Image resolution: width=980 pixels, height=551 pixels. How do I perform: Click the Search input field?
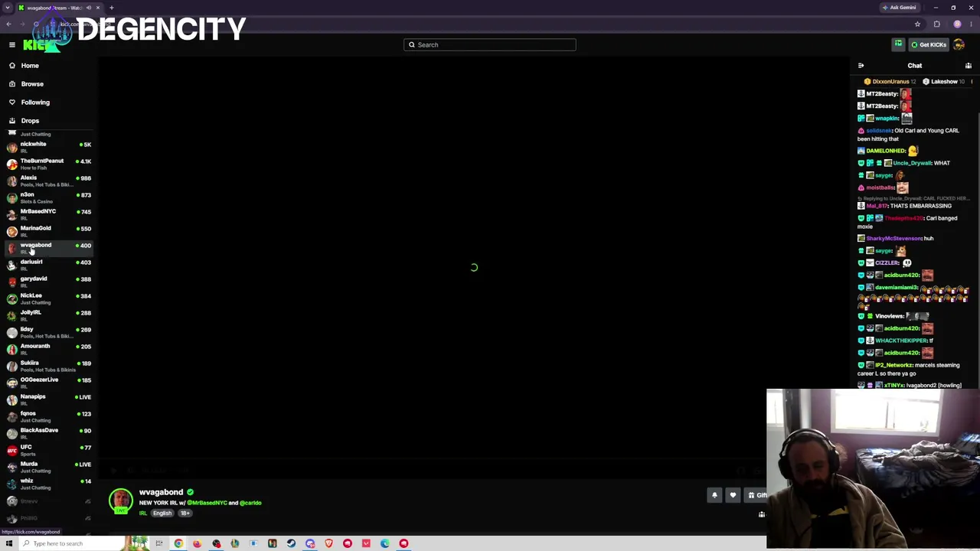click(x=490, y=44)
